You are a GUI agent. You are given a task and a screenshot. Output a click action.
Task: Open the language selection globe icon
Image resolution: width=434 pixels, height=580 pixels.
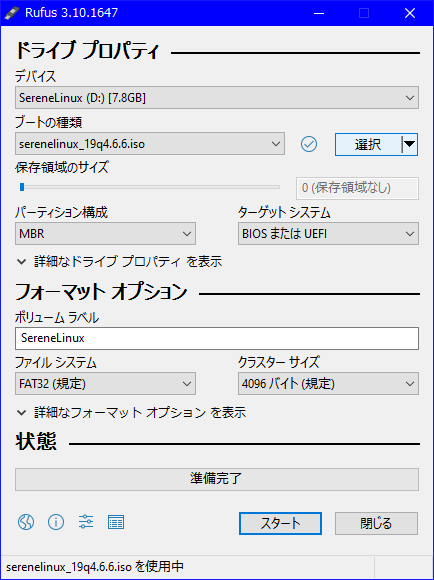pyautogui.click(x=26, y=522)
